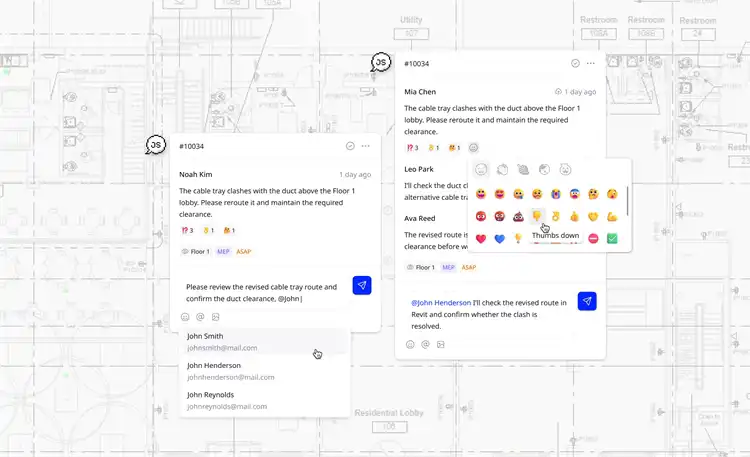750x457 pixels.
Task: Select John Reynolds from mention suggestions
Action: (264, 400)
